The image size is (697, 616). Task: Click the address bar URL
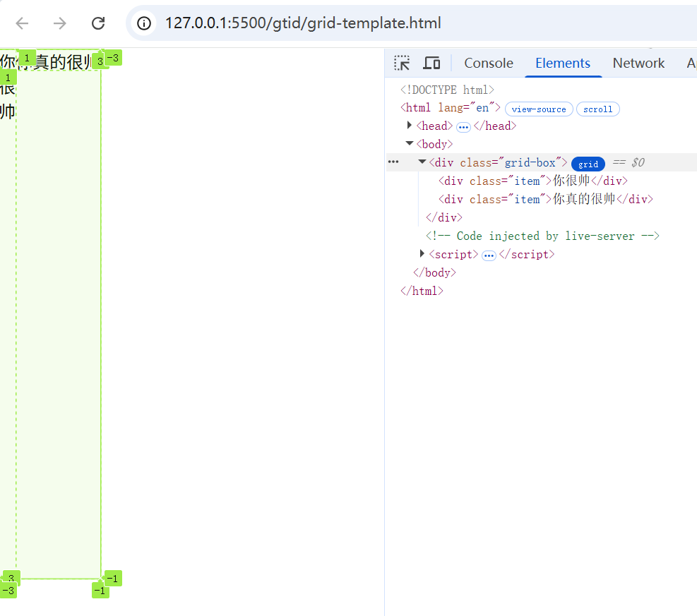point(303,23)
